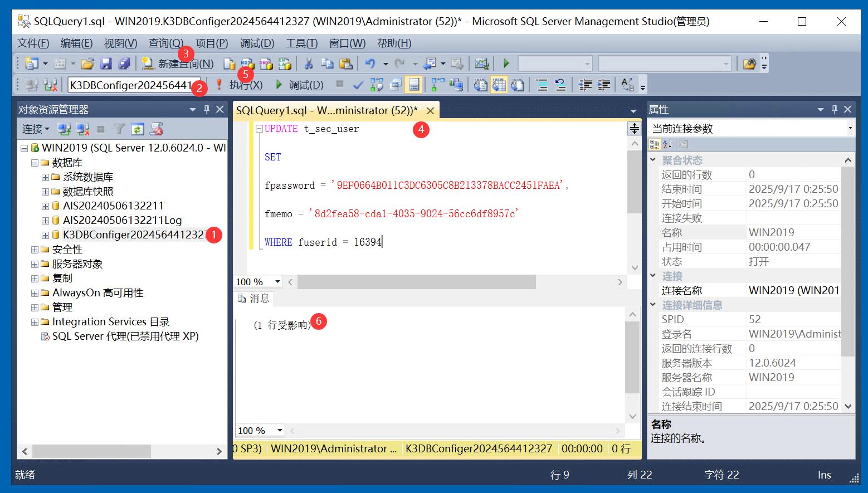
Task: Pin the Object Explorer panel with auto-hide
Action: 207,109
